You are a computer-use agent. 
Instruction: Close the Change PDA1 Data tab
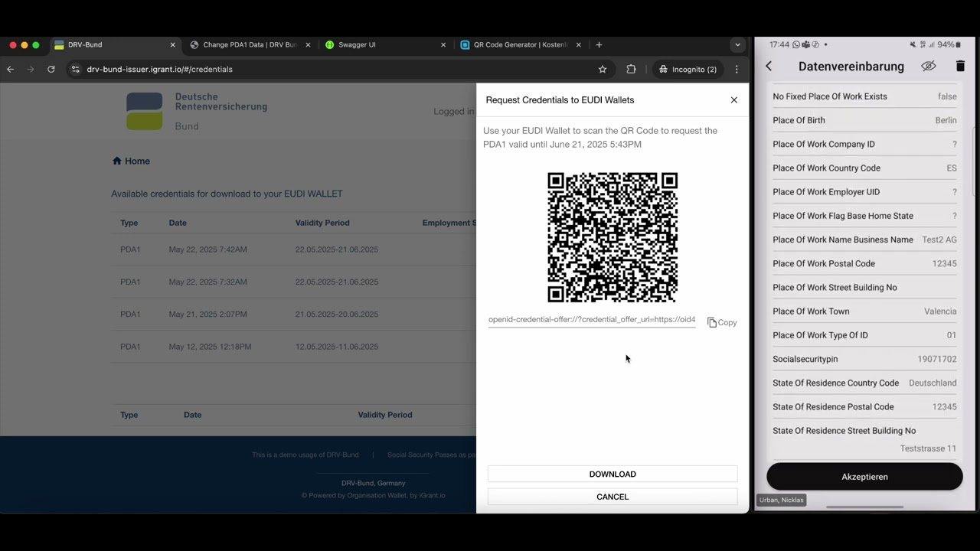(x=308, y=45)
